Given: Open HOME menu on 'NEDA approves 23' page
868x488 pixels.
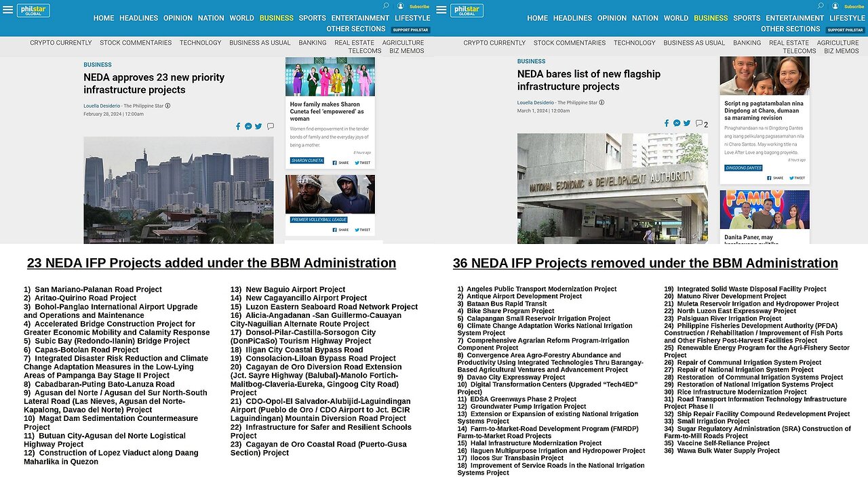Looking at the screenshot, I should coord(104,18).
